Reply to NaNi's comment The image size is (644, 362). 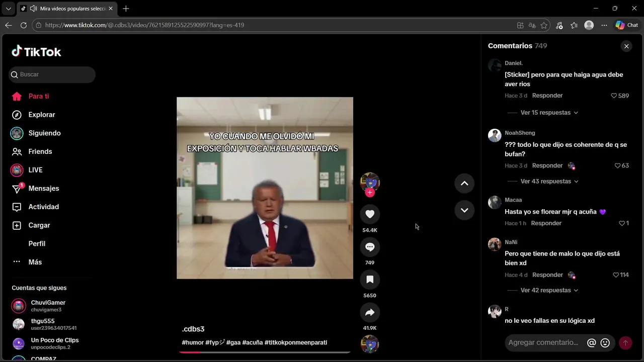[x=547, y=275]
